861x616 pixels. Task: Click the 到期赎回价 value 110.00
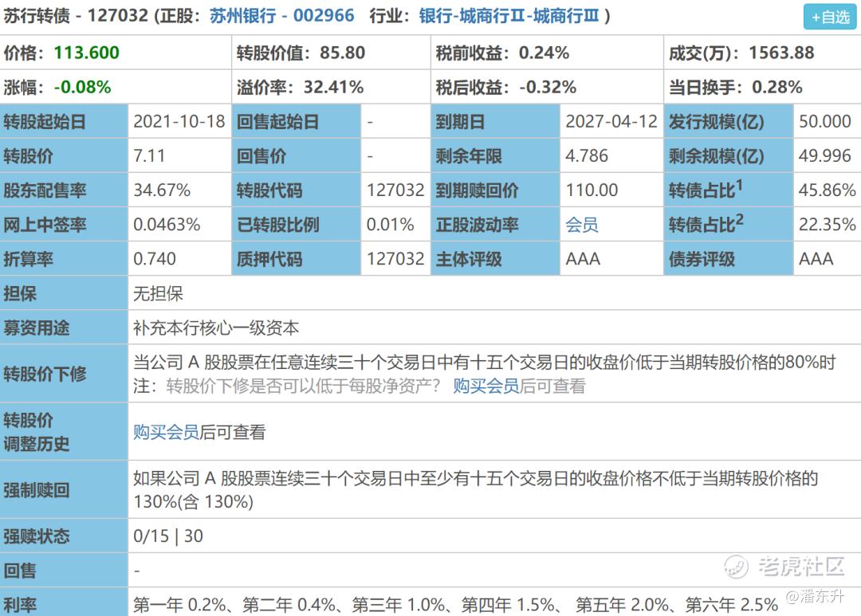tap(592, 190)
